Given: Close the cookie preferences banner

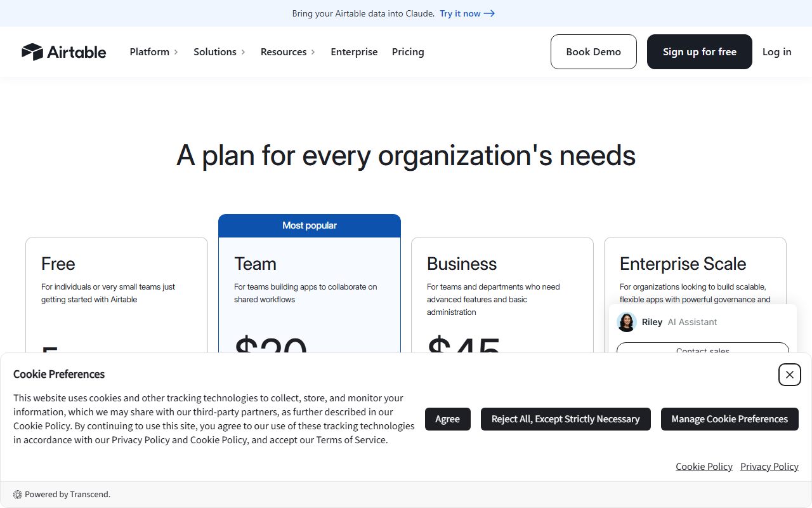Looking at the screenshot, I should coord(790,375).
